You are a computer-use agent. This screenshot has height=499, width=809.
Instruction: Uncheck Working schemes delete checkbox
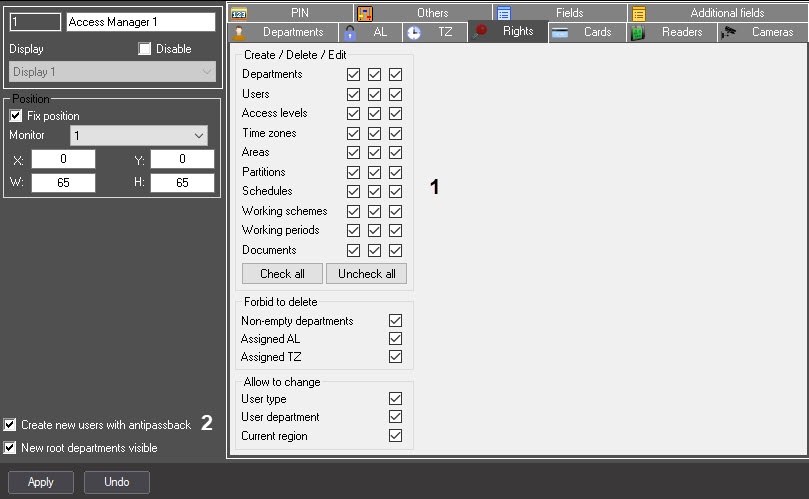click(x=375, y=212)
